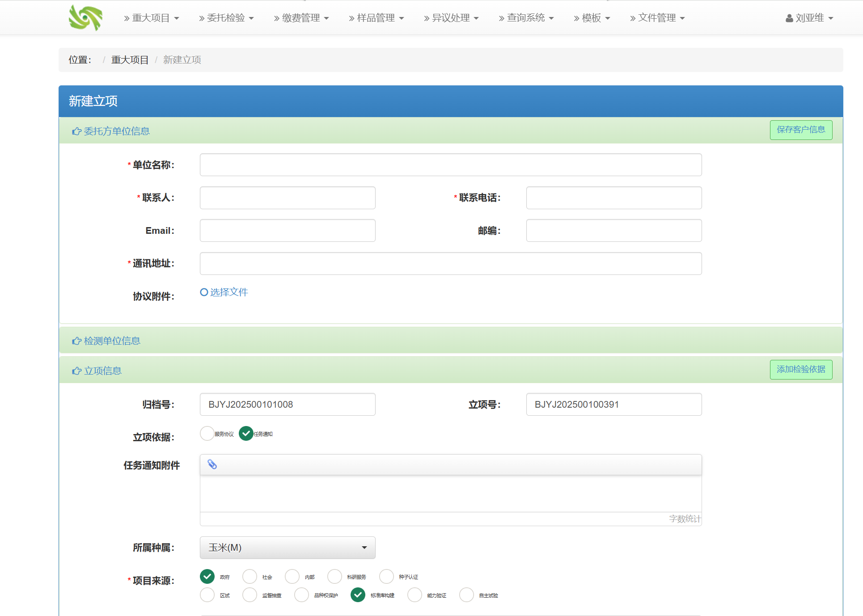This screenshot has height=616, width=863.
Task: Focus the 单位名称 input field
Action: (451, 165)
